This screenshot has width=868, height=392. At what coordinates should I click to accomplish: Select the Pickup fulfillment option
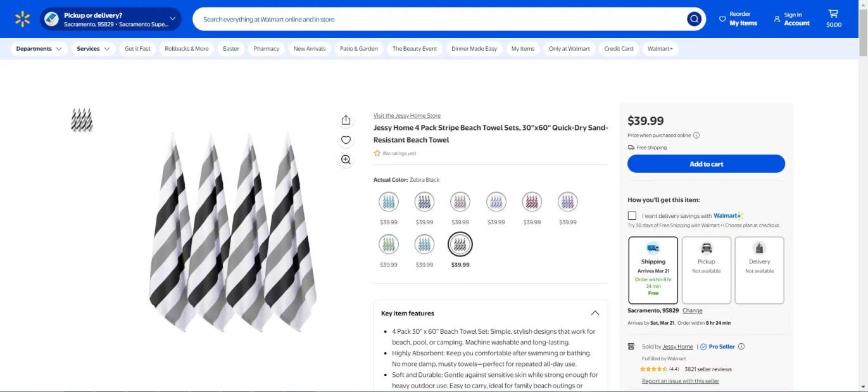706,270
